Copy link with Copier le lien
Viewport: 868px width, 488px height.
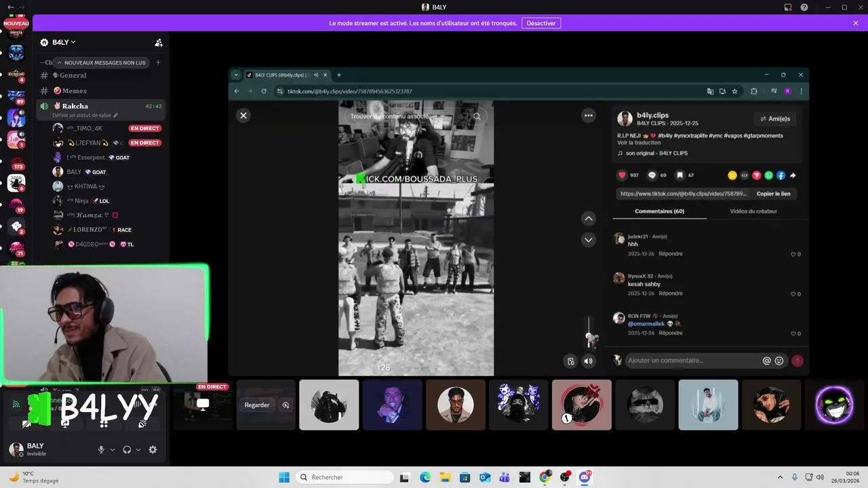click(773, 194)
